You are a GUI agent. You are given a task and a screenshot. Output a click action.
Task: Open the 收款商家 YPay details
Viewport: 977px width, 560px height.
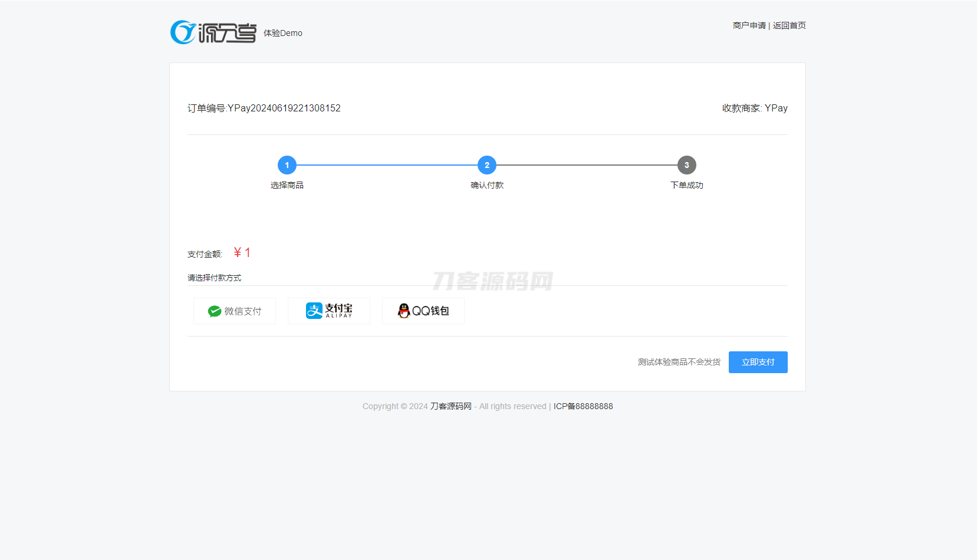(755, 108)
